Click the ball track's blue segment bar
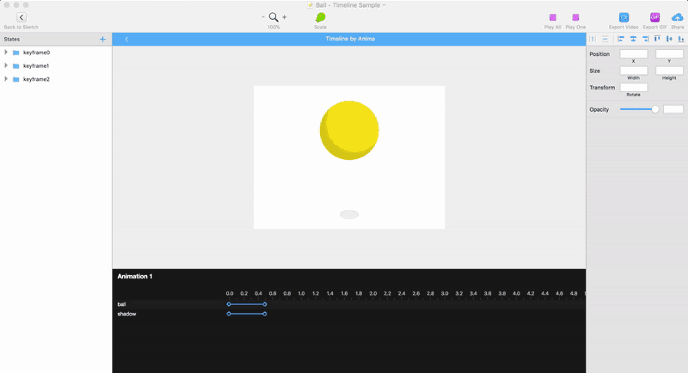The width and height of the screenshot is (688, 373). [247, 304]
